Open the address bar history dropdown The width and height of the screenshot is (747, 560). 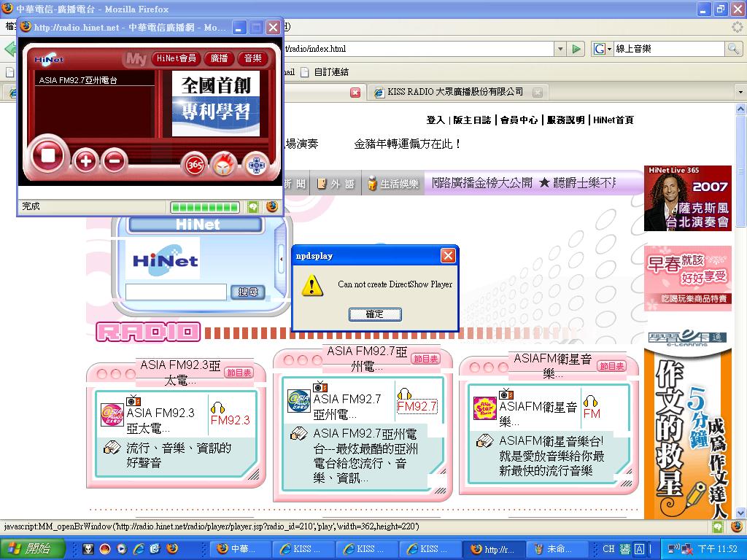[x=560, y=49]
